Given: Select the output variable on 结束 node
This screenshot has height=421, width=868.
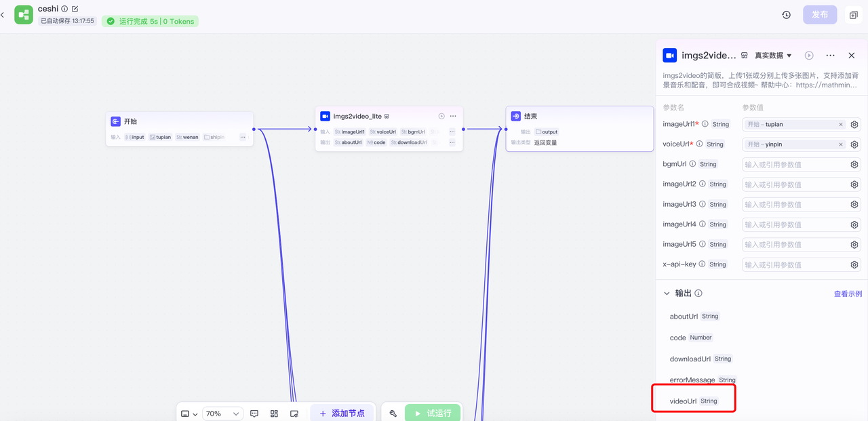Looking at the screenshot, I should 547,132.
